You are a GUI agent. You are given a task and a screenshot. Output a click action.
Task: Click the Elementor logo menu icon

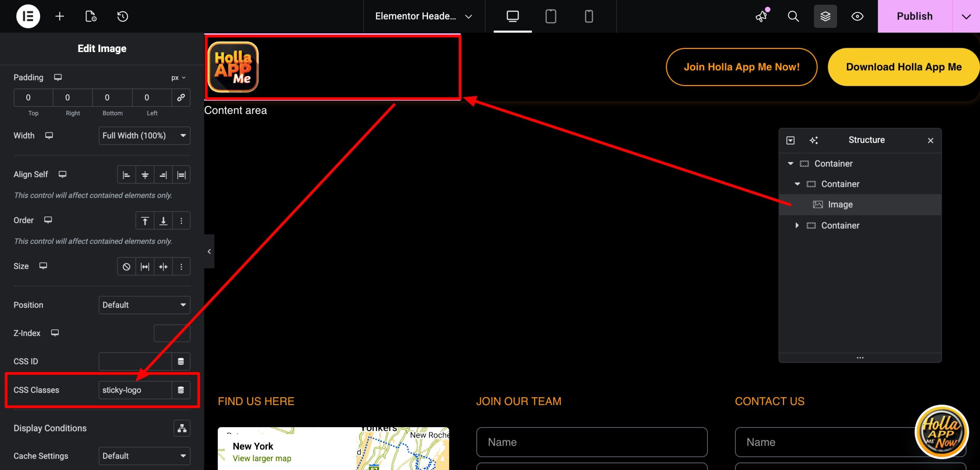point(28,16)
